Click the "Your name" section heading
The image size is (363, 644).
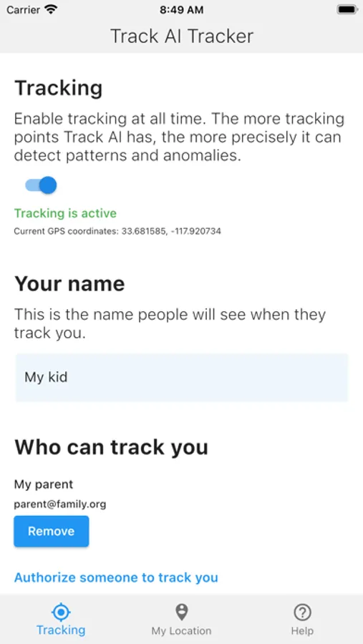(69, 284)
